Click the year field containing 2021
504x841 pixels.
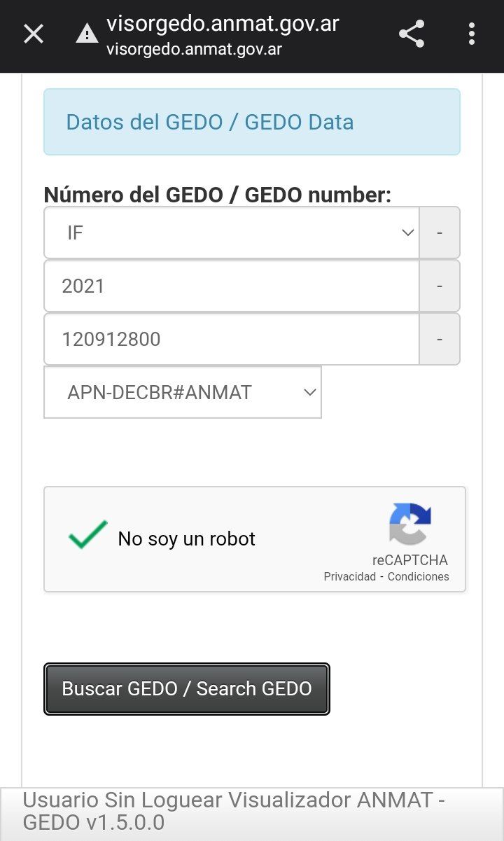coord(231,286)
